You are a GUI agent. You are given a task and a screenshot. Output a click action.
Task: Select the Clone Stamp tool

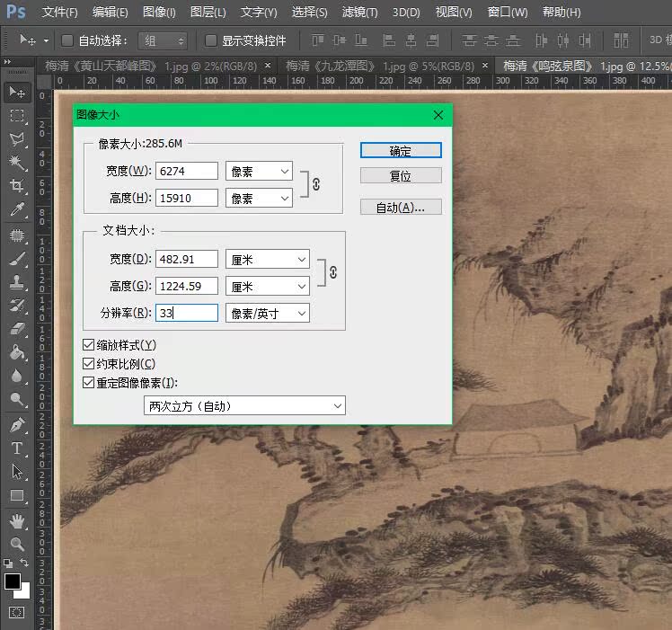coord(17,282)
